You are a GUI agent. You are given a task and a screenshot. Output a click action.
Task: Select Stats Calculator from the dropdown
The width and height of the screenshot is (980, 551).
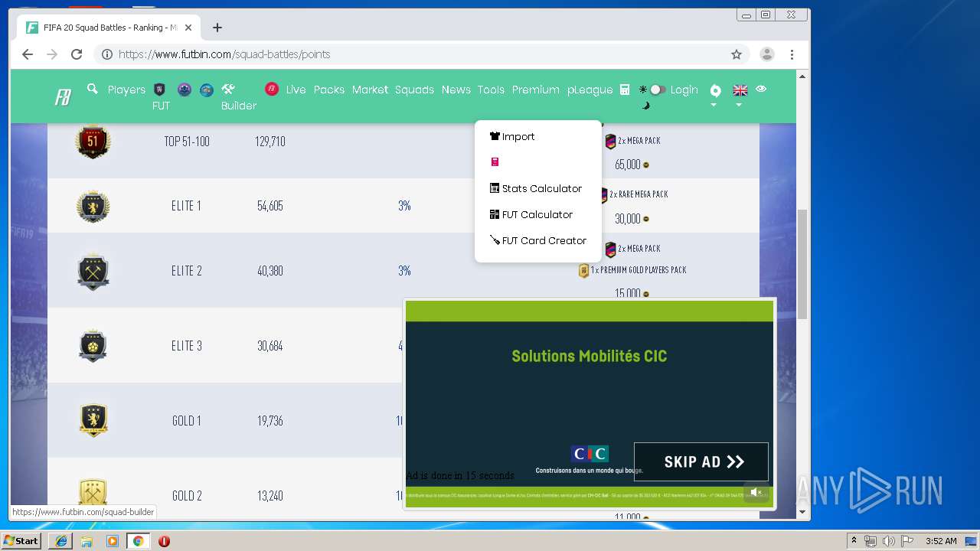[x=537, y=188]
